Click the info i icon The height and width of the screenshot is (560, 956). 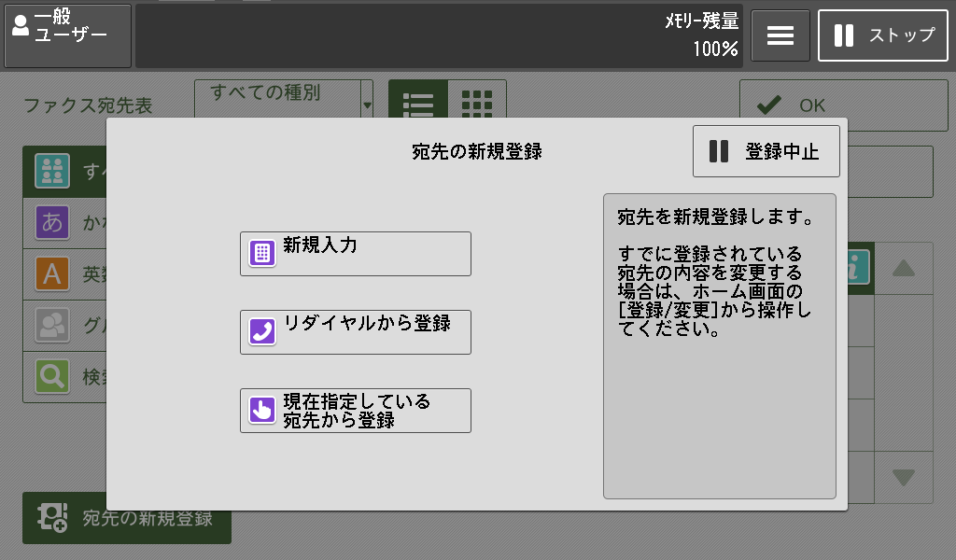859,268
